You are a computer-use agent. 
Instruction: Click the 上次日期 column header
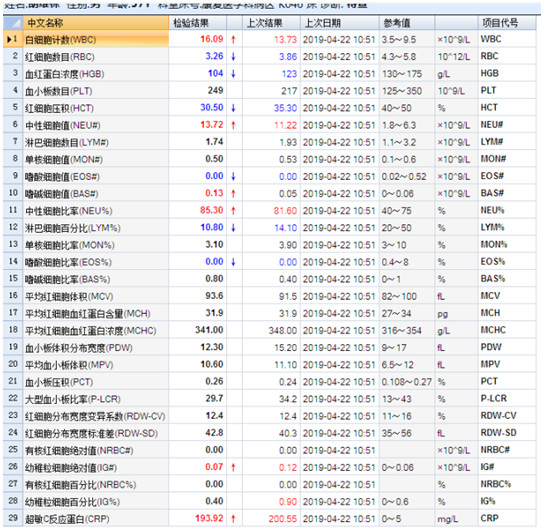click(340, 23)
